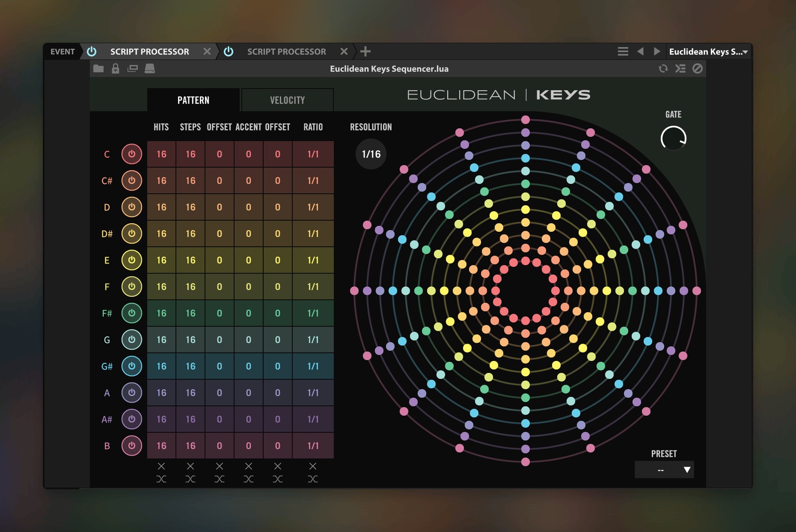Open the script folder icon
Image resolution: width=796 pixels, height=532 pixels.
click(x=99, y=69)
